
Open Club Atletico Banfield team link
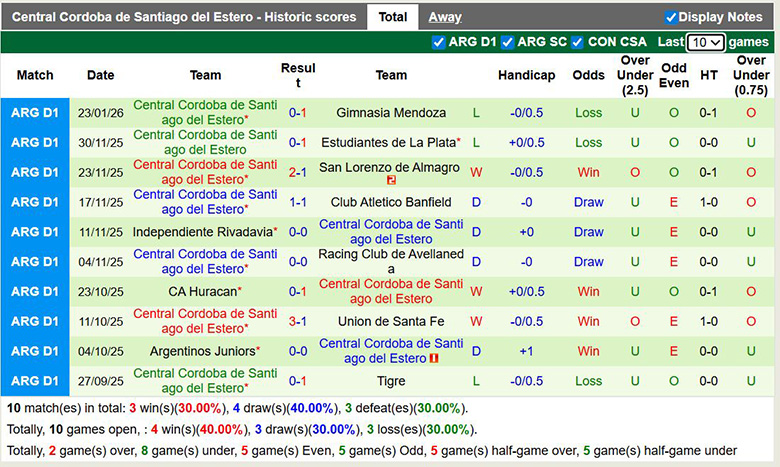pyautogui.click(x=391, y=202)
